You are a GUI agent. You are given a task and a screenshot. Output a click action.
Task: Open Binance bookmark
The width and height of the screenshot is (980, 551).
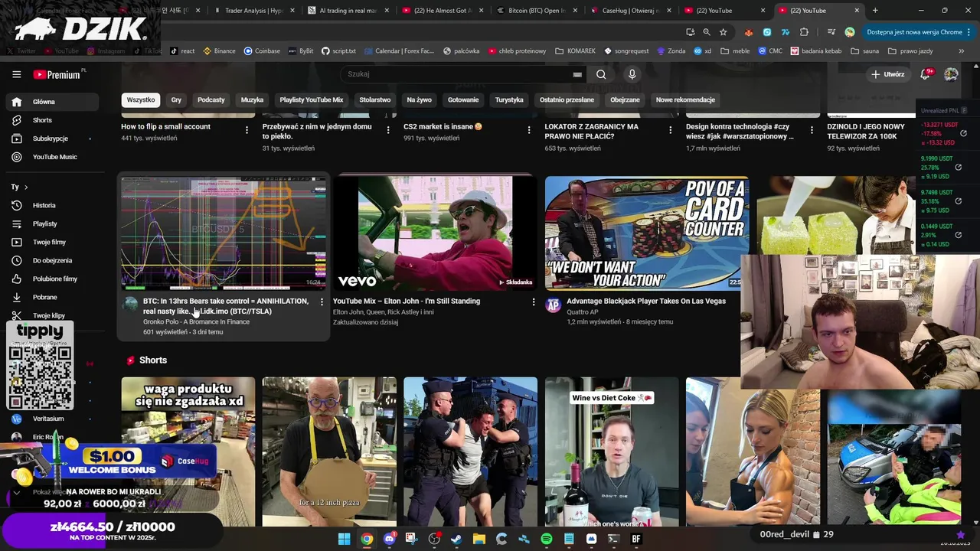[220, 51]
